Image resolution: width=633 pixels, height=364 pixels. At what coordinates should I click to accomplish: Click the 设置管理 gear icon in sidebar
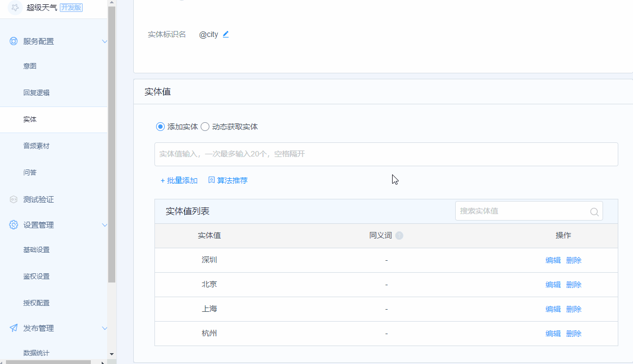(13, 225)
